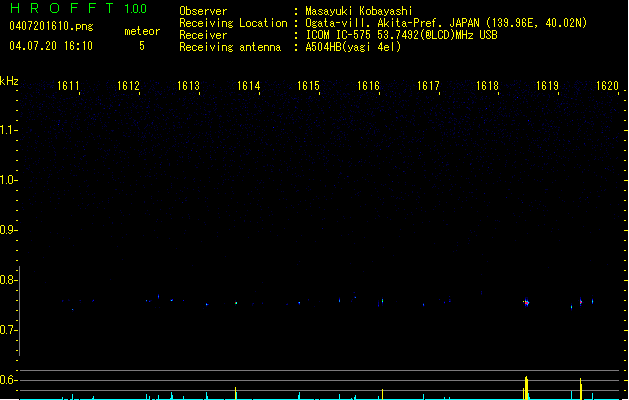Click the 0.9 kHz frequency axis label
The image size is (629, 400).
8,230
